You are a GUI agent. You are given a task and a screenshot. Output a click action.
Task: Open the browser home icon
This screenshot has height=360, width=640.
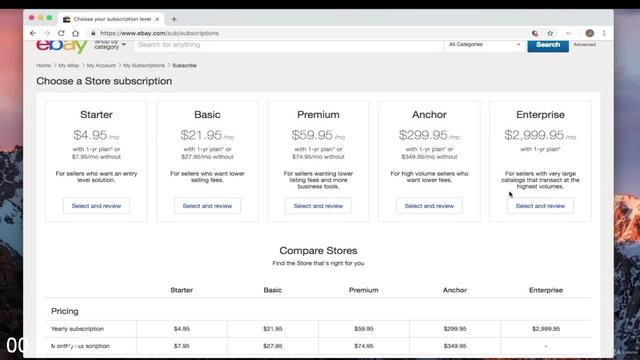pos(76,33)
